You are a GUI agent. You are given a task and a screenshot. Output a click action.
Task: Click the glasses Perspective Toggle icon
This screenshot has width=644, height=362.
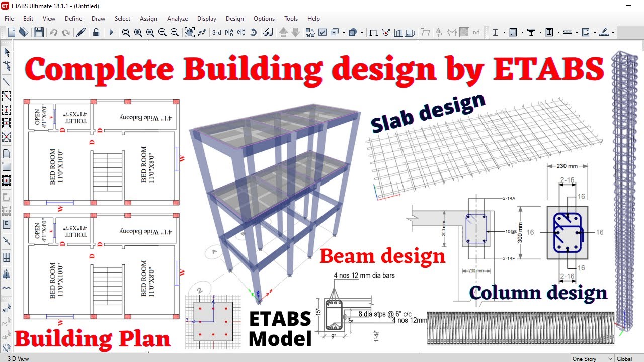coord(268,32)
